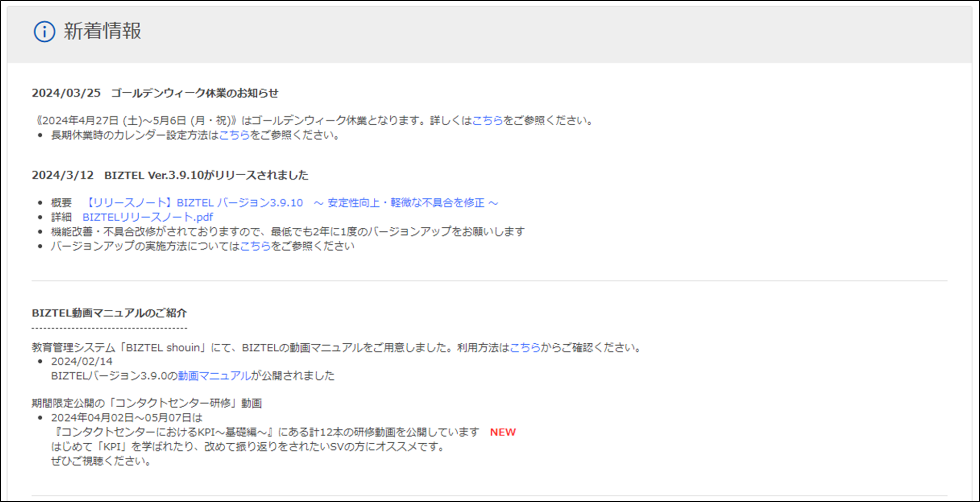Viewport: 980px width, 502px height.
Task: Click the line コンタクトセンターにおけるKPI～基礎編～
Action: coord(265,432)
